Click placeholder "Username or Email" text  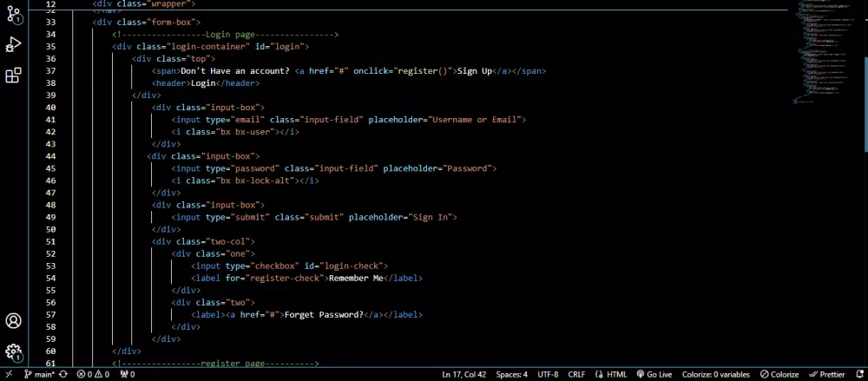(x=476, y=120)
